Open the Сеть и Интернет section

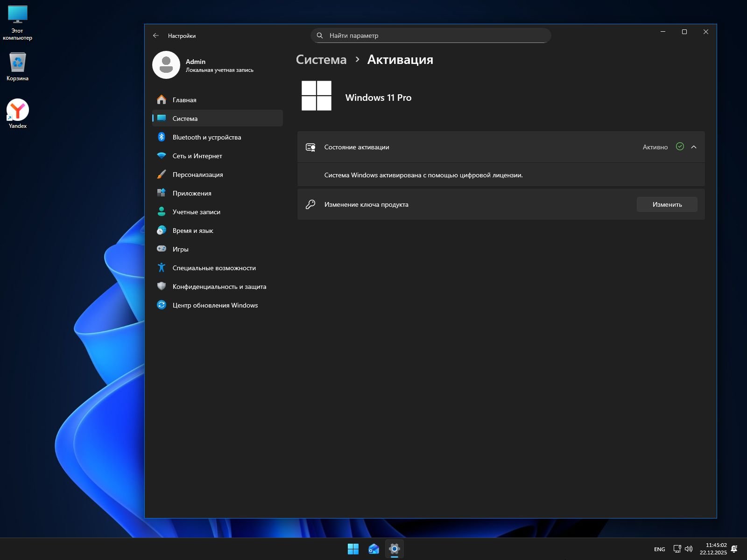click(197, 156)
